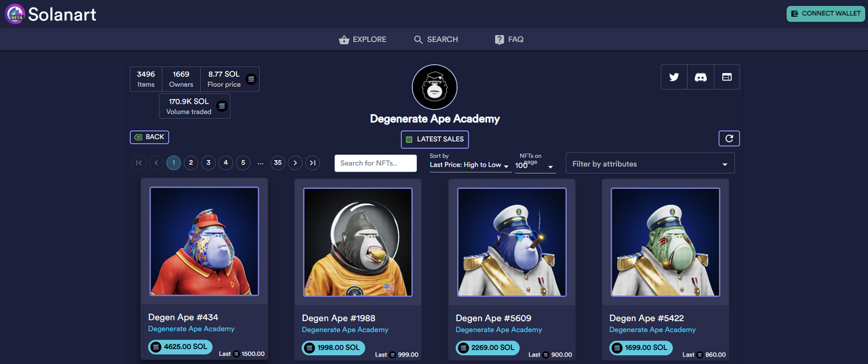Go back with the BACK button

149,137
